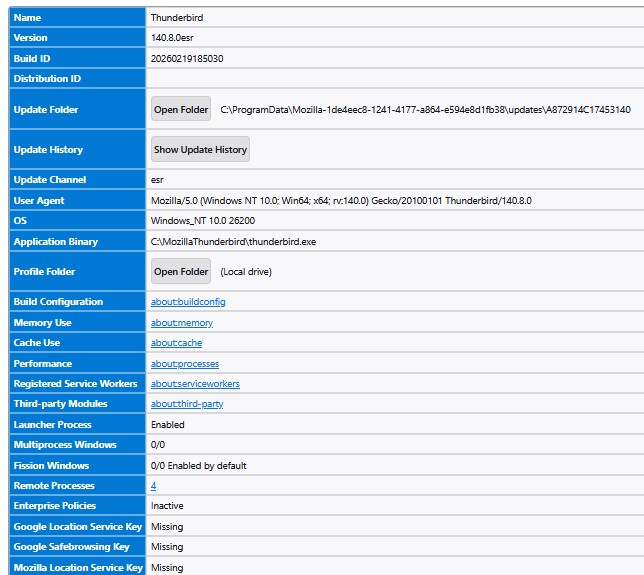644x575 pixels.
Task: Click the Application Binary row header
Action: click(77, 242)
